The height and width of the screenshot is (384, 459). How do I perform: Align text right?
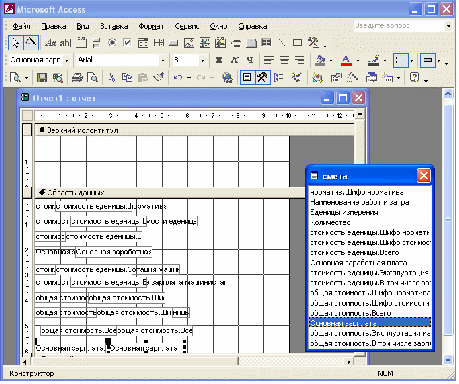click(300, 60)
